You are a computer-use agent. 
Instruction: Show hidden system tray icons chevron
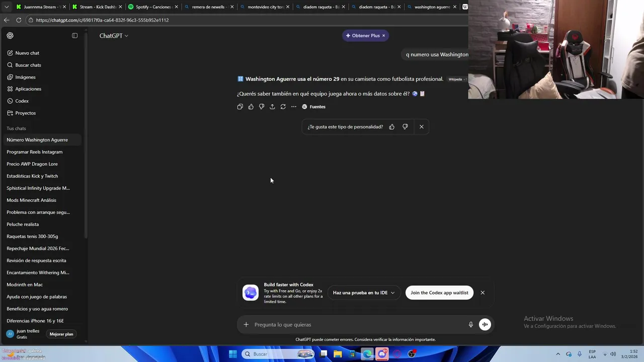(x=558, y=354)
